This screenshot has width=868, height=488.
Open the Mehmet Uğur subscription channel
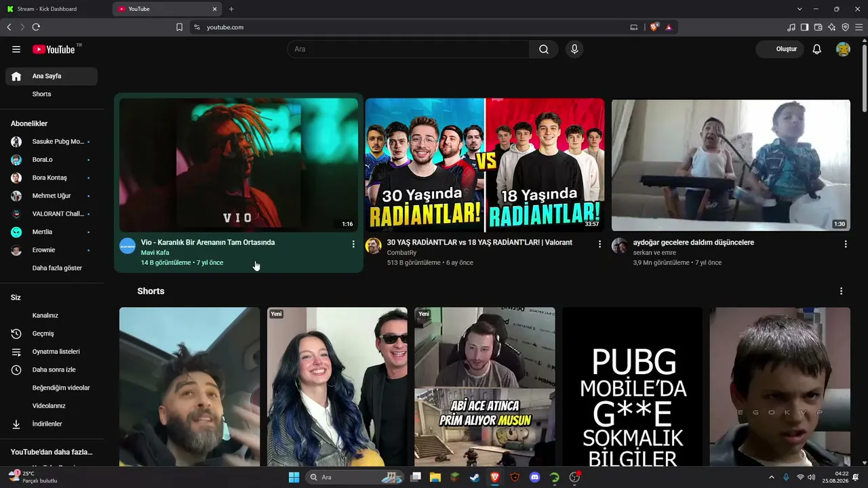(52, 196)
